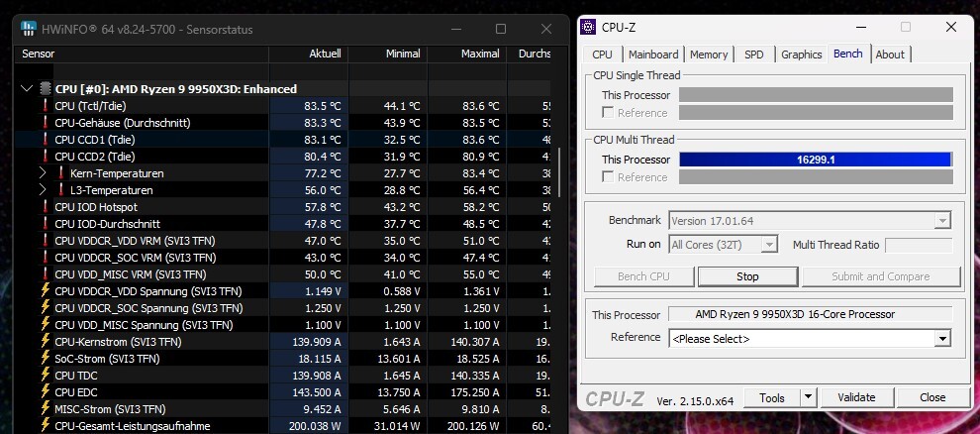The width and height of the screenshot is (980, 434).
Task: Click the 0.588 V minimum VDDCR_VDD voltage
Action: tap(401, 290)
